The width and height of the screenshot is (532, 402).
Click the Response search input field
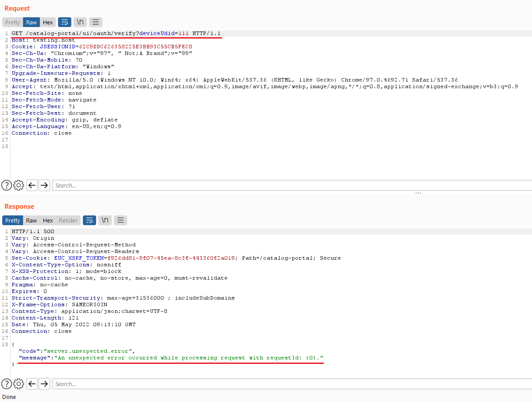pos(292,384)
